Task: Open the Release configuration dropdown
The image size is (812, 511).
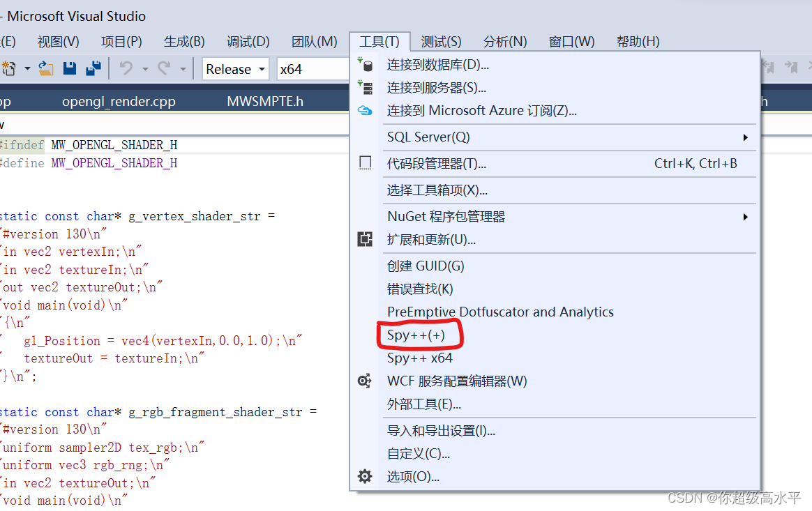Action: click(236, 69)
